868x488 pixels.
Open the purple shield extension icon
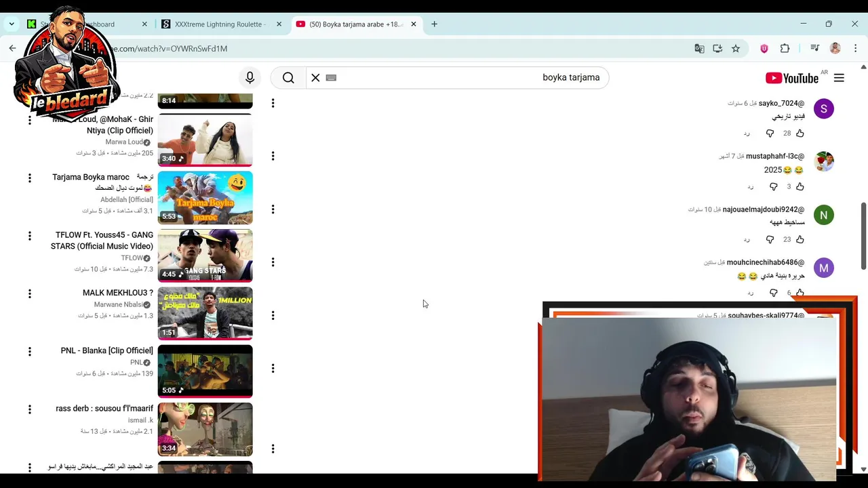point(764,48)
